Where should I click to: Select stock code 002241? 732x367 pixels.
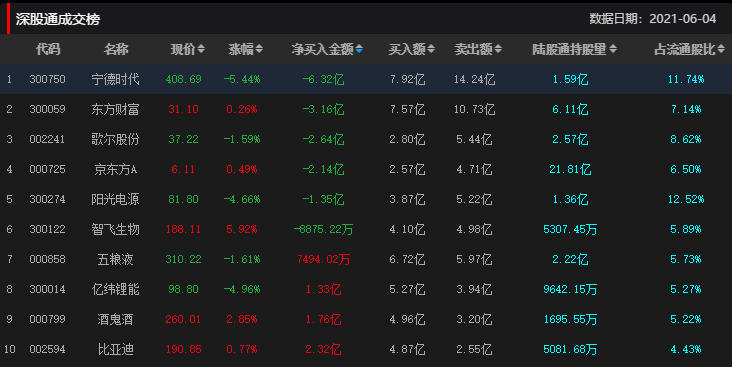(47, 139)
